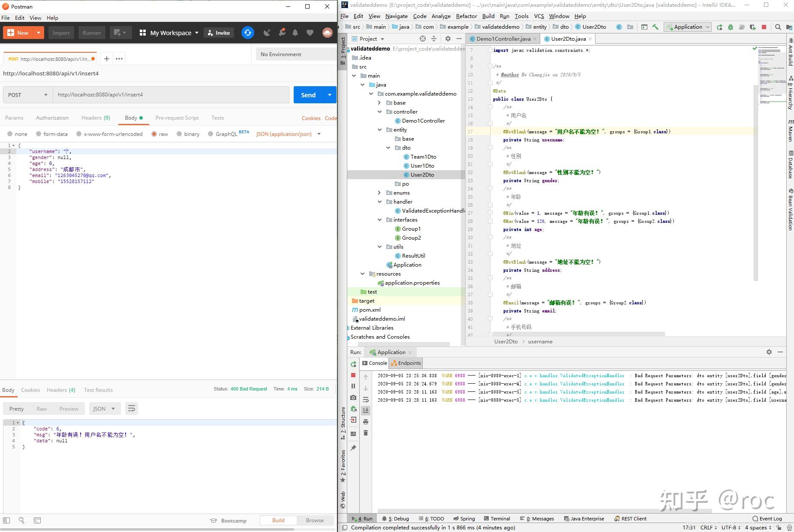Toggle soft-wrap in the console output
This screenshot has height=532, width=794.
click(x=366, y=400)
